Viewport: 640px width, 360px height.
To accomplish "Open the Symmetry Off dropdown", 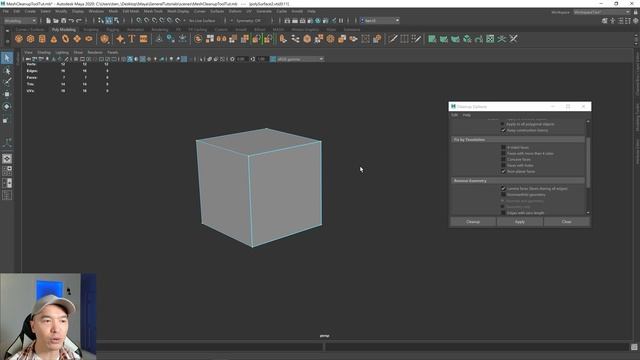I will tap(249, 20).
